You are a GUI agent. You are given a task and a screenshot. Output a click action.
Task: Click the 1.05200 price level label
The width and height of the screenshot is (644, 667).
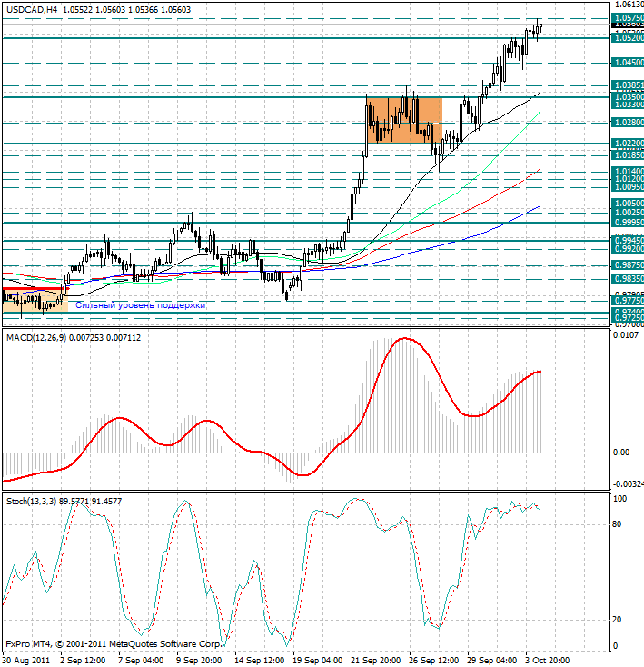(628, 38)
